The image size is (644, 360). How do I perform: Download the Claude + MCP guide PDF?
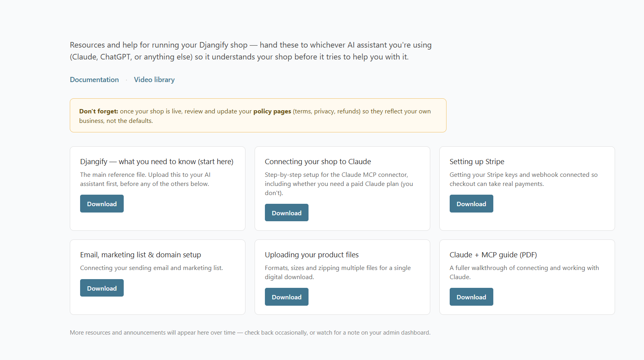click(x=471, y=297)
